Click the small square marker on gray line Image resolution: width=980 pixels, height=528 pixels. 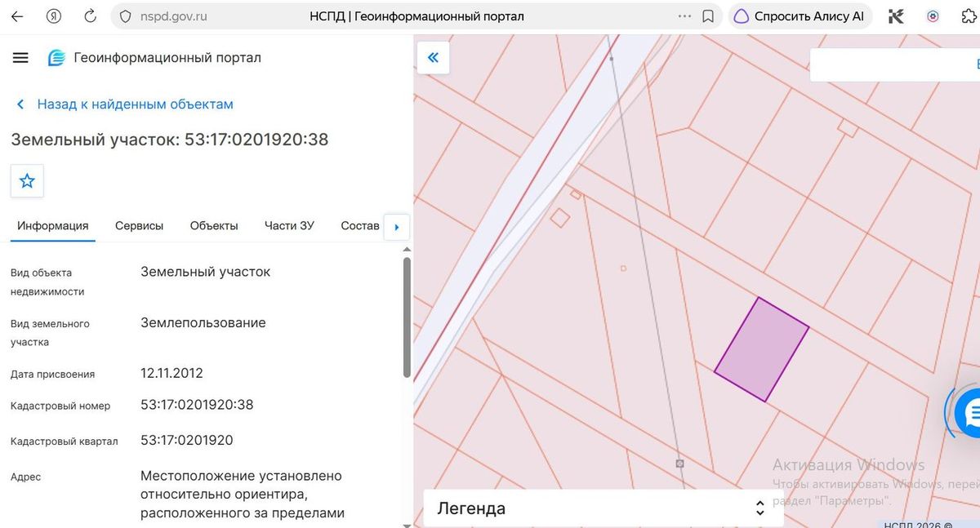(679, 464)
